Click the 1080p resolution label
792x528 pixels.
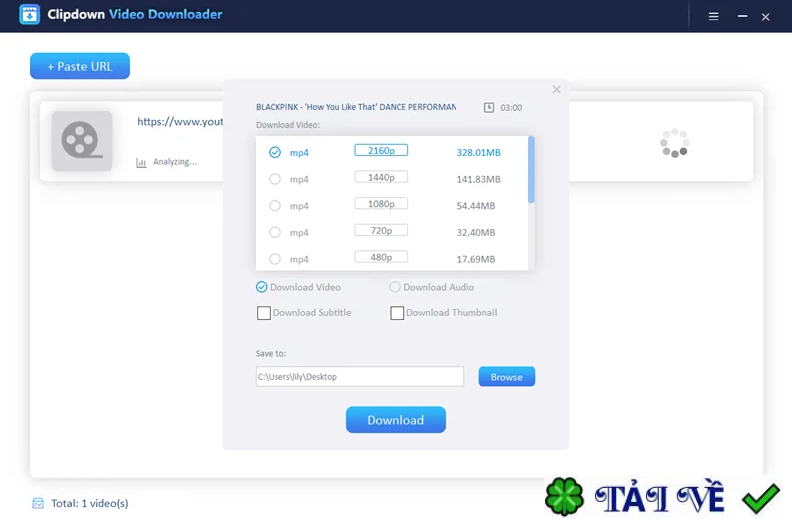coord(381,204)
